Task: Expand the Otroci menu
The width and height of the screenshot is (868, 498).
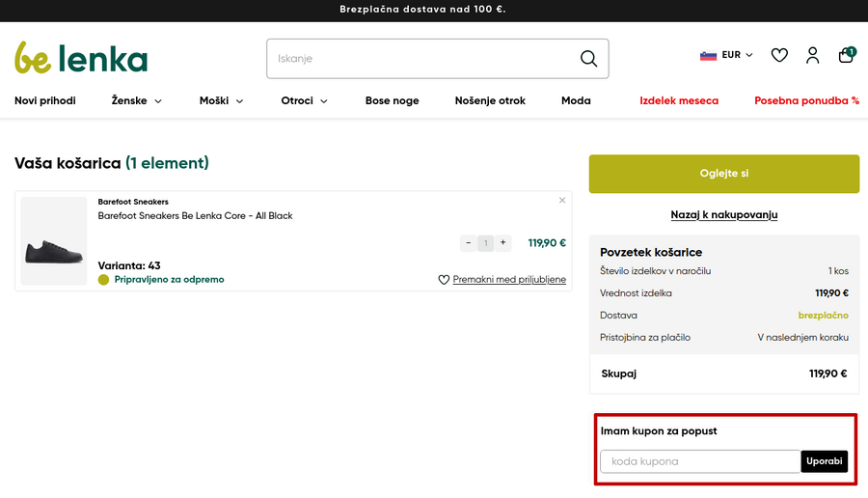Action: tap(304, 100)
